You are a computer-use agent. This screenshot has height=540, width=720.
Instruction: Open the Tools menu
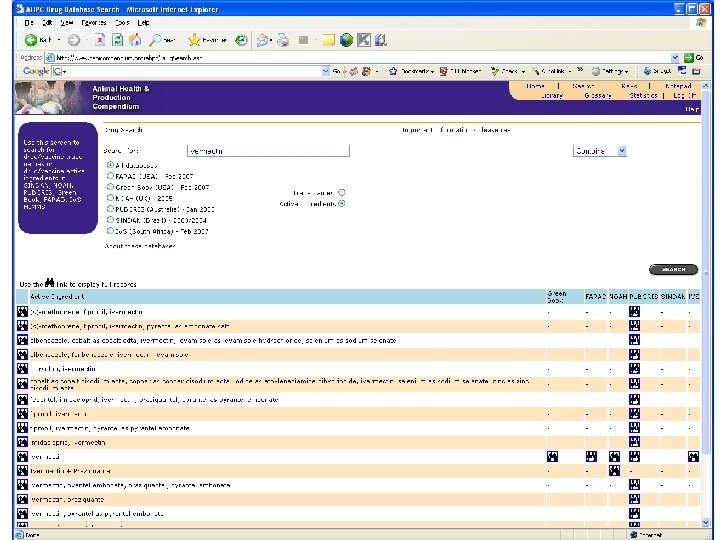pos(122,21)
